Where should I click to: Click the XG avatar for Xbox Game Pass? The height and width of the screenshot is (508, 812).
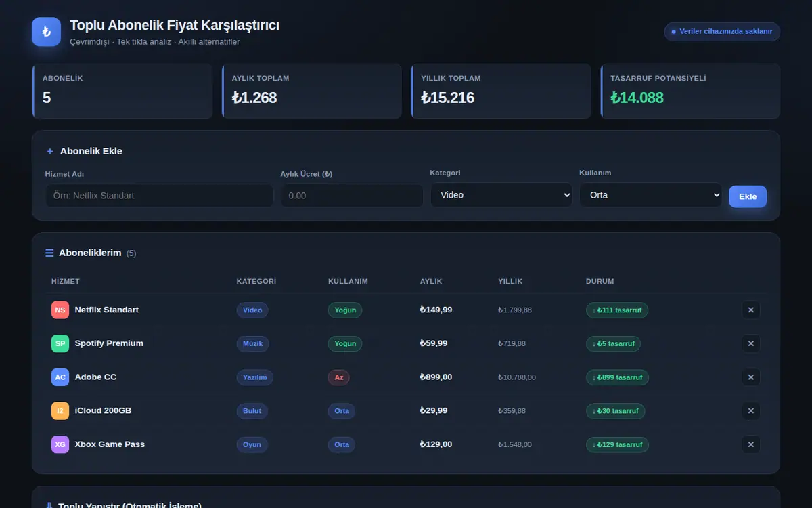(x=60, y=444)
